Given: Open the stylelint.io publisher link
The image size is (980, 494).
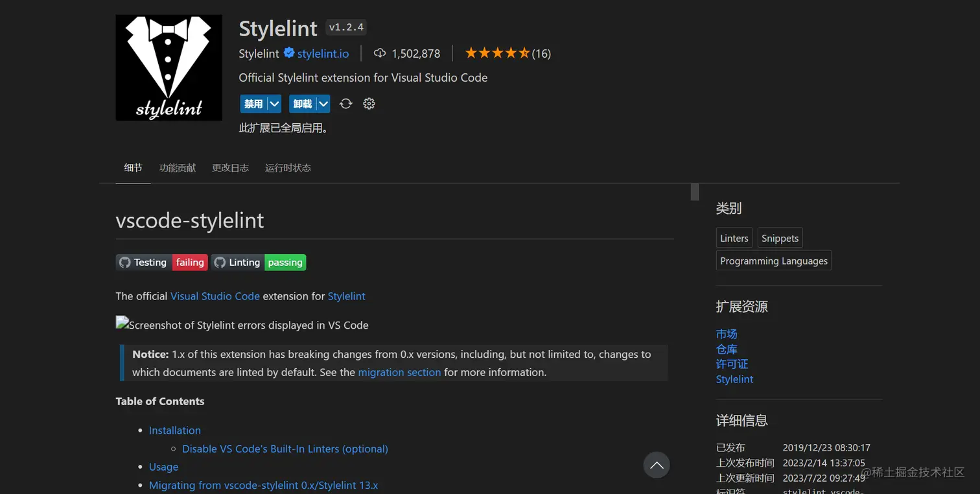Looking at the screenshot, I should click(x=323, y=53).
